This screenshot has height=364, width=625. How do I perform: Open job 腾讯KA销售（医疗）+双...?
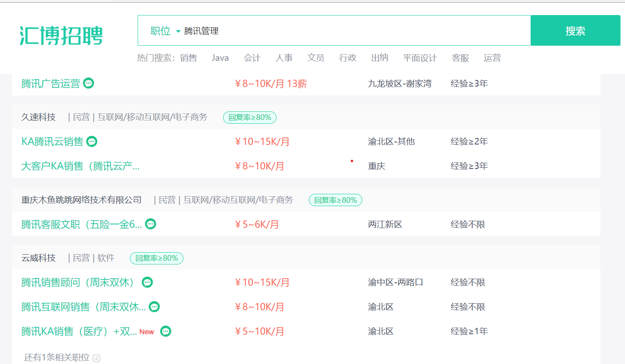click(x=79, y=331)
